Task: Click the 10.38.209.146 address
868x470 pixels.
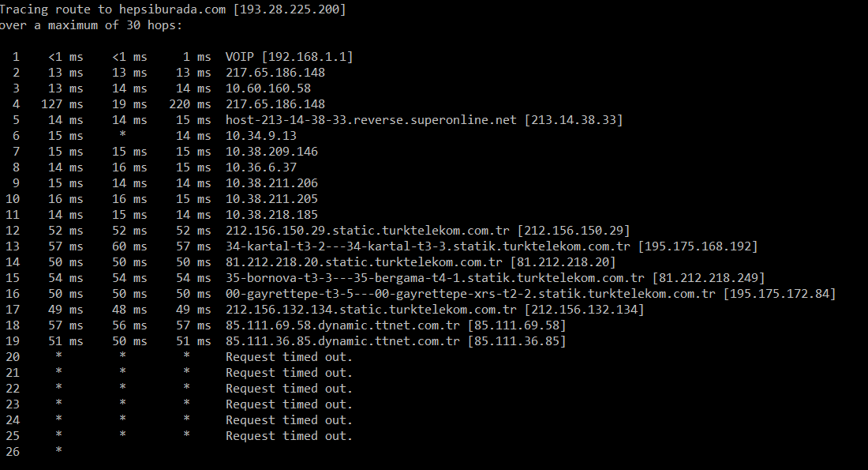Action: 271,152
